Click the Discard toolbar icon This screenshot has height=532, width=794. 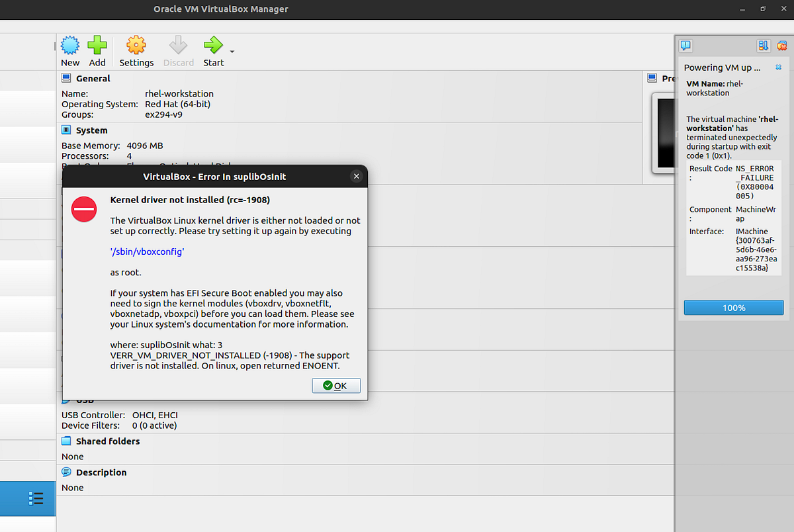click(x=178, y=46)
